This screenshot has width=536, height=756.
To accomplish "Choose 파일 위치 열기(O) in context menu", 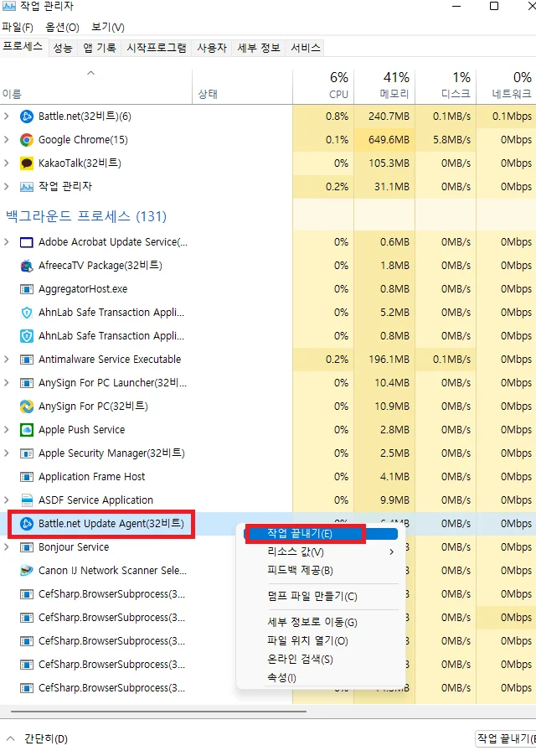I will (x=321, y=641).
